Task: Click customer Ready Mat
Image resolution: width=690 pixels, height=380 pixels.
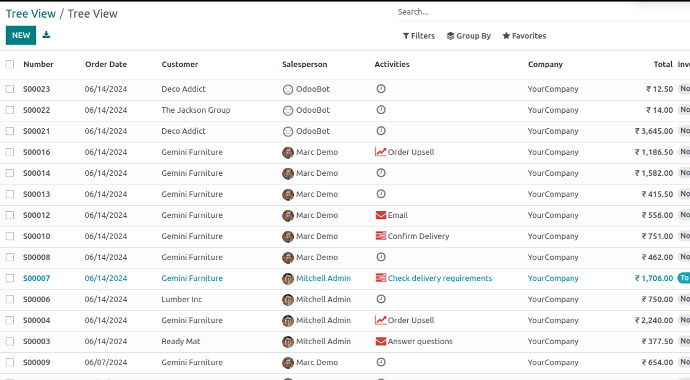Action: (181, 341)
